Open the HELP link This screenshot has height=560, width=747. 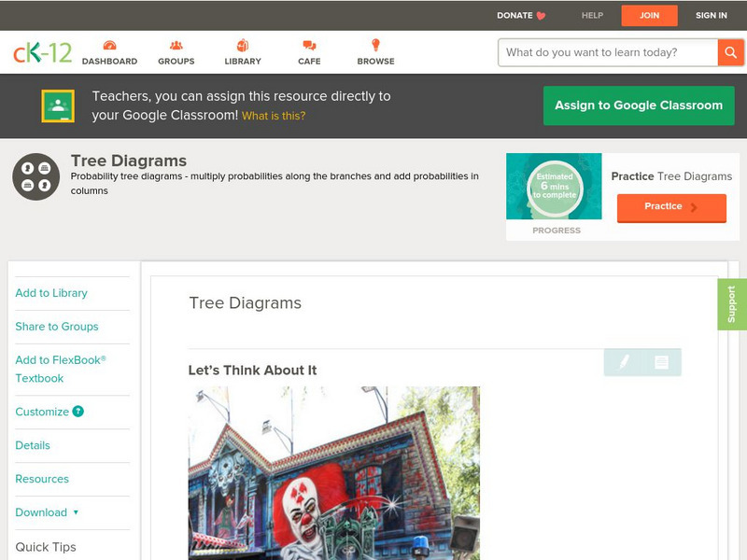coord(592,15)
